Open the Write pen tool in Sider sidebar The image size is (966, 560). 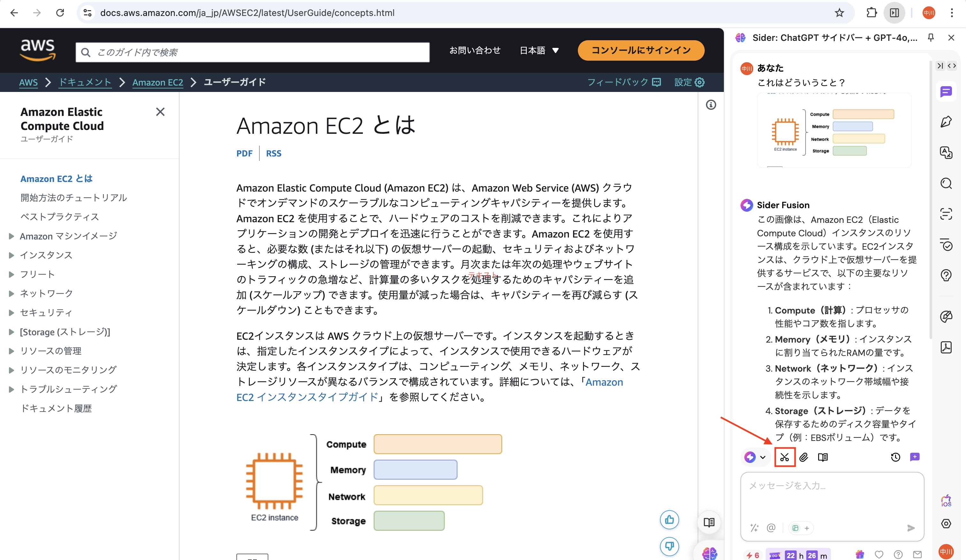[946, 122]
